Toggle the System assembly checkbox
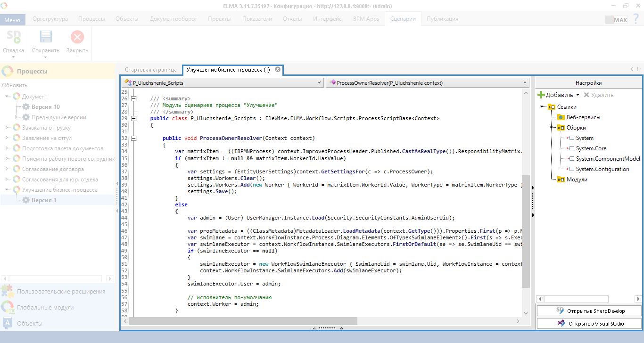Image resolution: width=644 pixels, height=343 pixels. coord(571,138)
